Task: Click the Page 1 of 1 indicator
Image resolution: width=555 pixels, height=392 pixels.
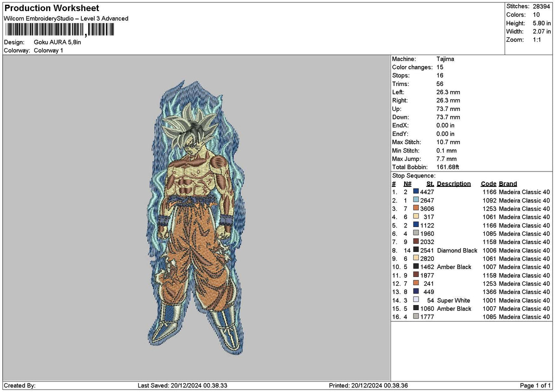Action: tap(535, 386)
